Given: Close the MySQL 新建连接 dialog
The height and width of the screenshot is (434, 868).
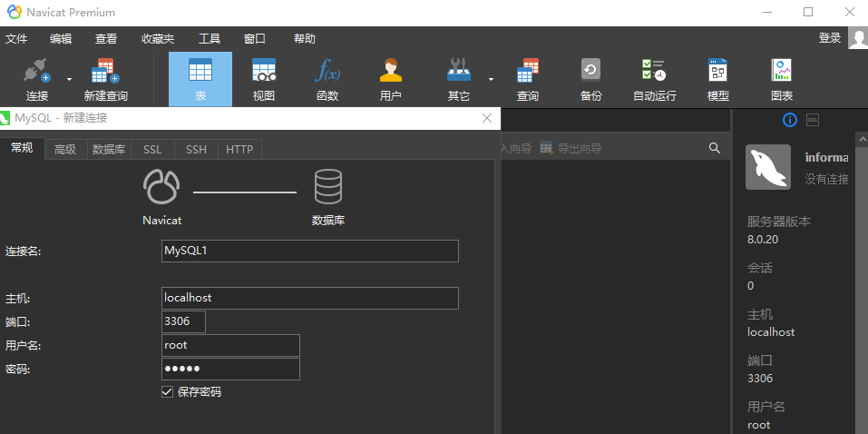Looking at the screenshot, I should tap(487, 118).
